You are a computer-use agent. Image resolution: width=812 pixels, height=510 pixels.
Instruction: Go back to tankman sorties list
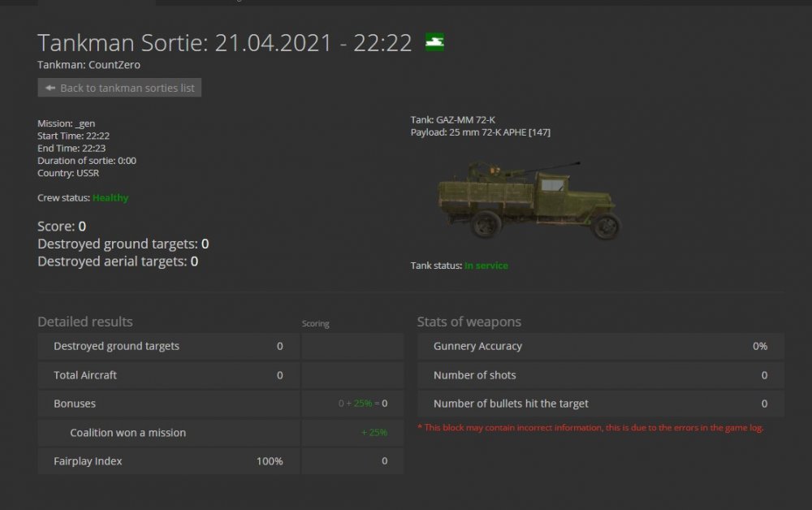(x=119, y=88)
